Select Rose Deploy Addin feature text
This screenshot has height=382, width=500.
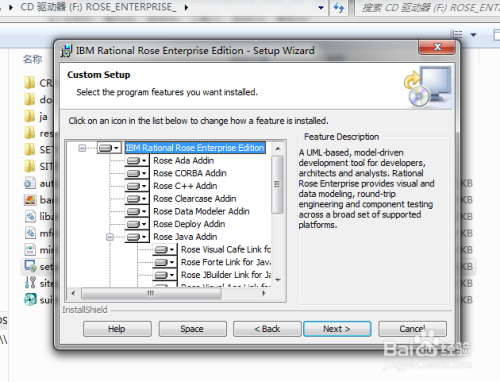189,224
